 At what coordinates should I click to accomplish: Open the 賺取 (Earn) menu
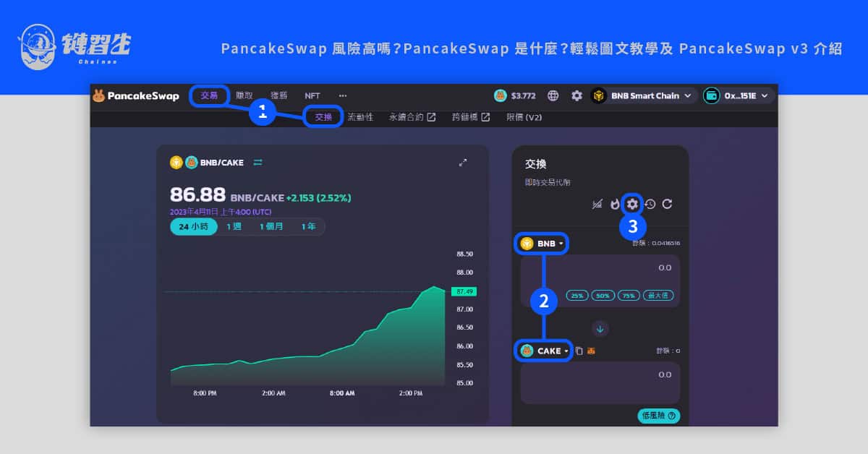point(244,95)
